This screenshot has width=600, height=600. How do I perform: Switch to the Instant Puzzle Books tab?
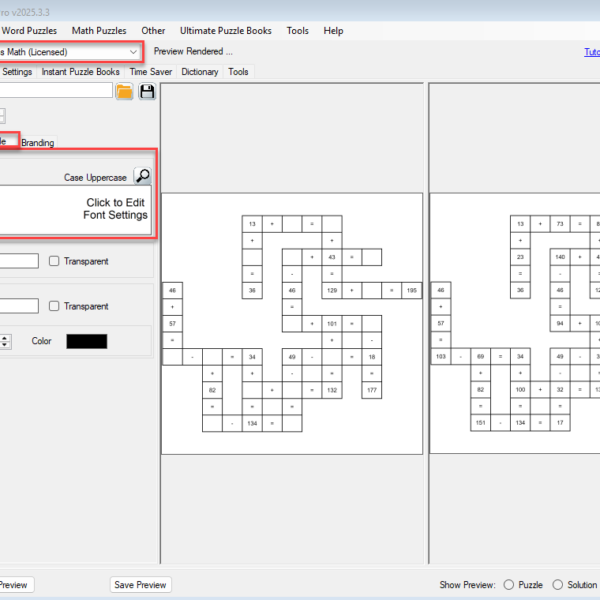pyautogui.click(x=80, y=72)
